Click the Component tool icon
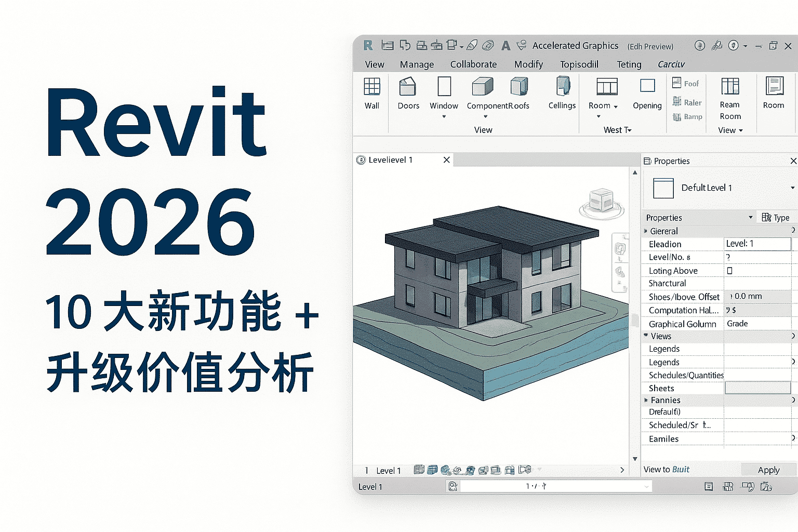Screen dimensions: 798x532 click(x=482, y=87)
